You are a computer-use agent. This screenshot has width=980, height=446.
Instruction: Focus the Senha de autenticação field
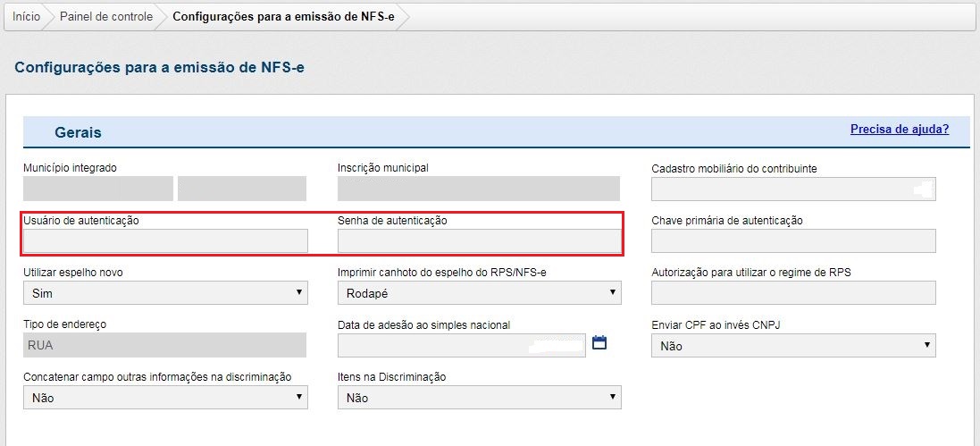[479, 241]
